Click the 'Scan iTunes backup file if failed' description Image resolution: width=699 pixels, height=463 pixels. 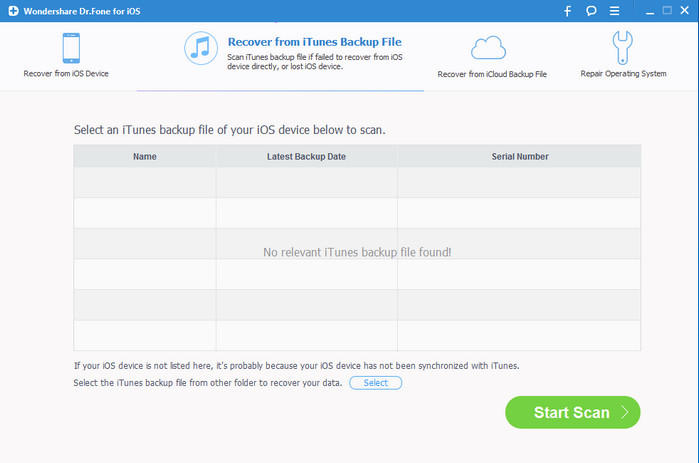point(315,61)
